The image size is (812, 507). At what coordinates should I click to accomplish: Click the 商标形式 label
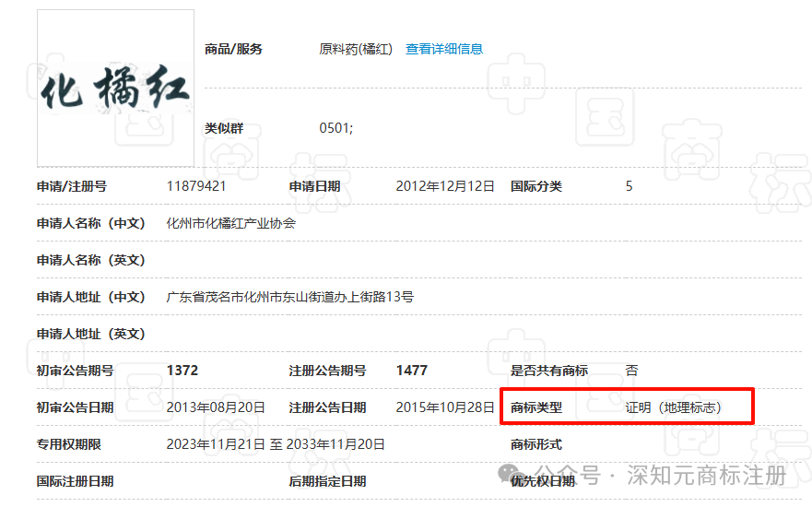[536, 444]
